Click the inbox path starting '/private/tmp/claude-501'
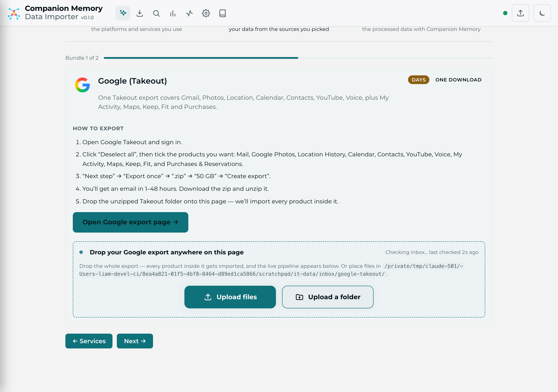558x392 pixels. 271,270
